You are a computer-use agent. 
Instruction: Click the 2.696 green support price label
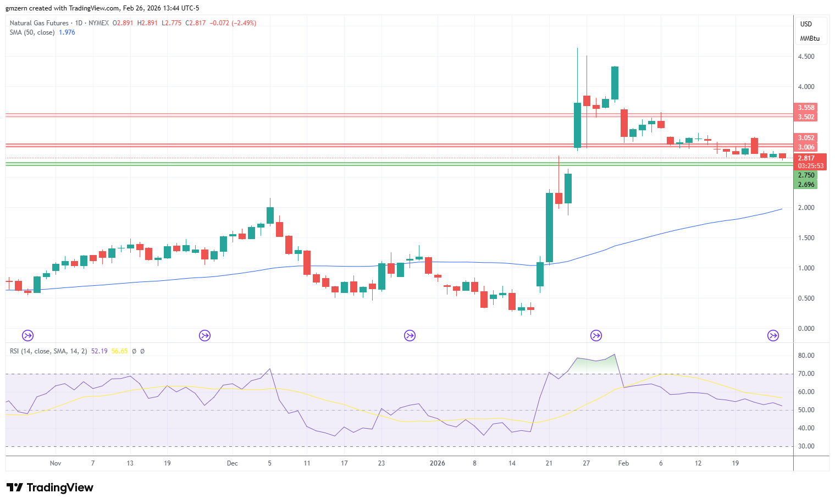806,185
